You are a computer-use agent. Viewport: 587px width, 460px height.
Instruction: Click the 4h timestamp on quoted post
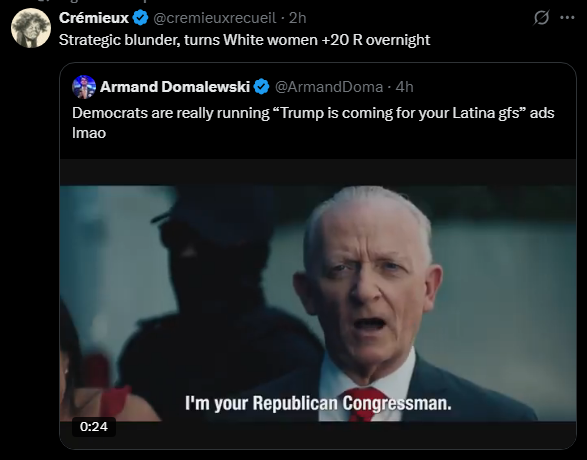click(x=404, y=87)
